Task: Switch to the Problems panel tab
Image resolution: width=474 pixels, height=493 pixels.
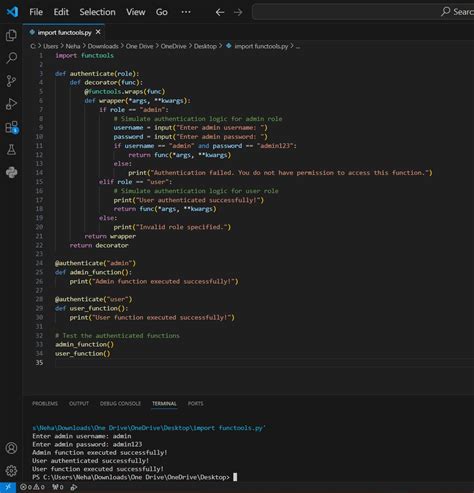Action: tap(45, 404)
